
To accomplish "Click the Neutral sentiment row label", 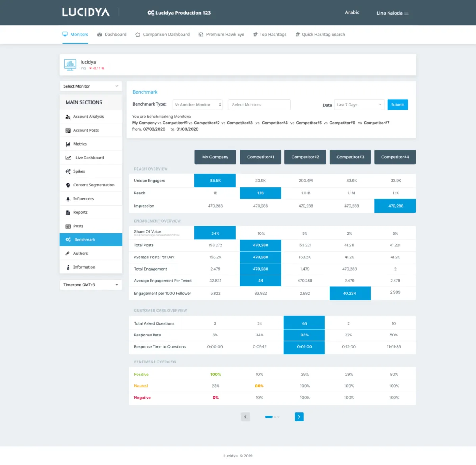I will (x=141, y=386).
